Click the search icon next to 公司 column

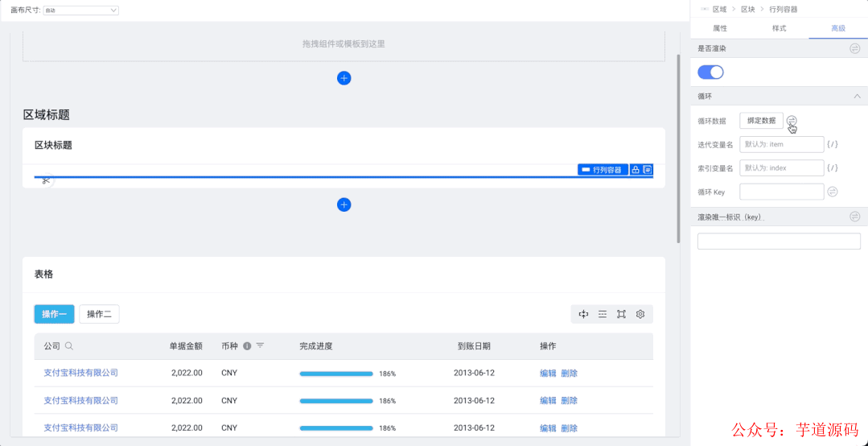click(69, 345)
